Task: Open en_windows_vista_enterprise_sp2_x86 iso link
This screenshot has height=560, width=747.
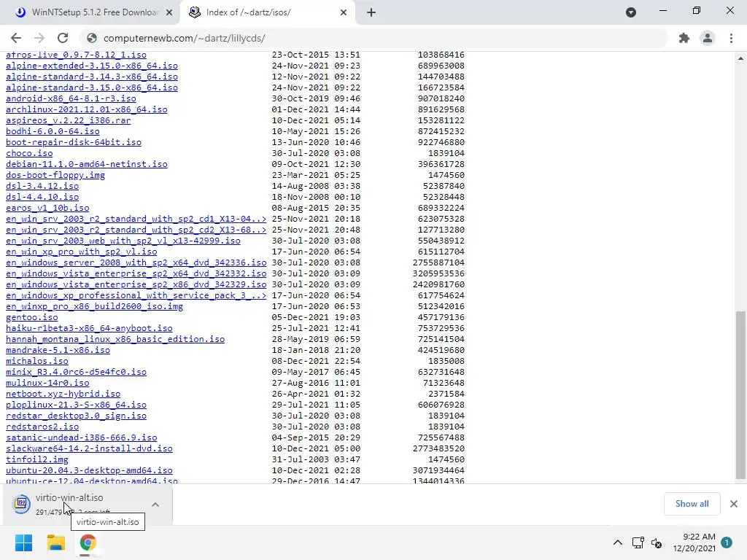Action: (136, 285)
